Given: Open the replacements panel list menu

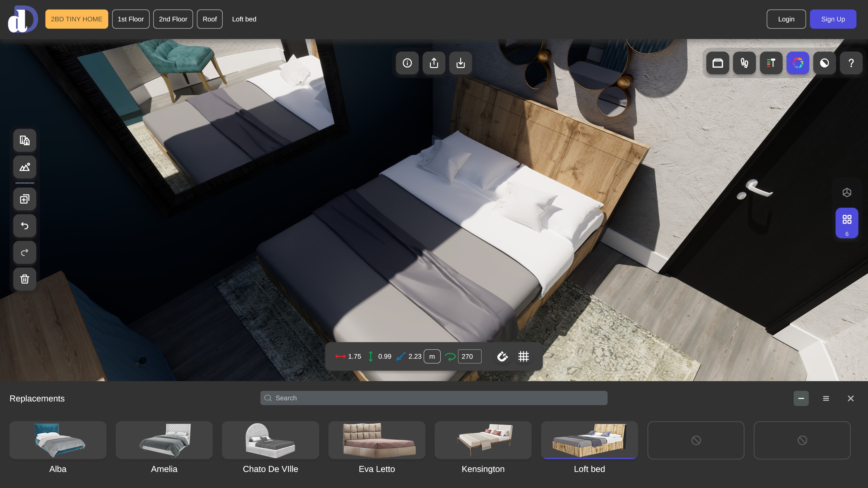Looking at the screenshot, I should pos(826,398).
